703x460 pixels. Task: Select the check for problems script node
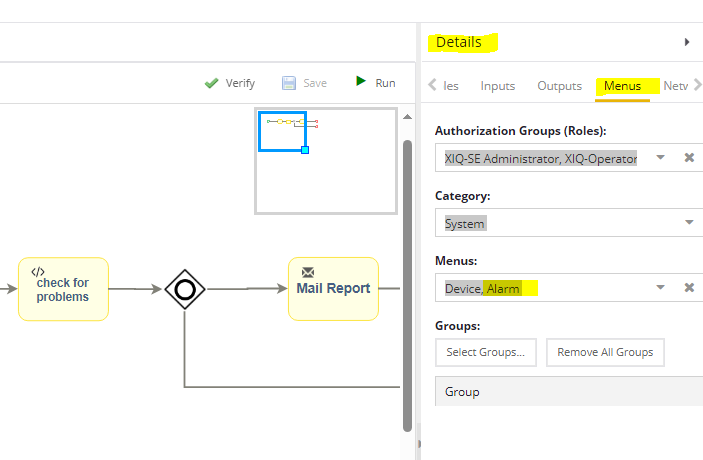click(x=63, y=289)
